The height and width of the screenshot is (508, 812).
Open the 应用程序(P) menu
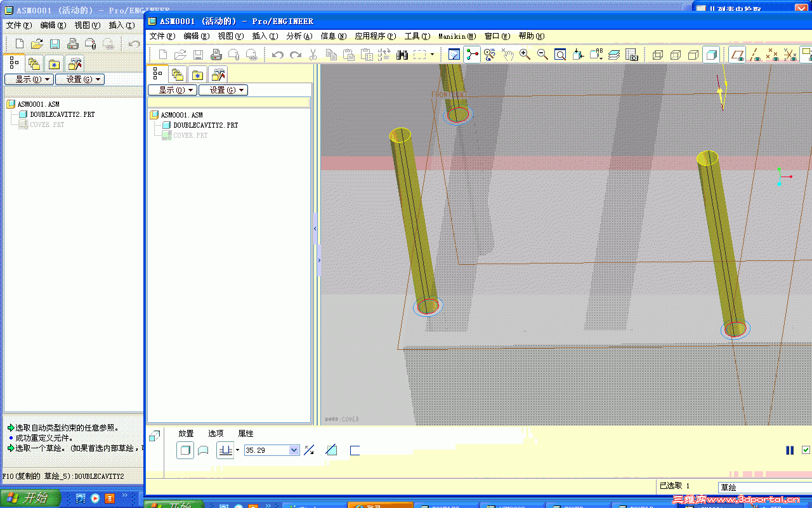coord(376,36)
